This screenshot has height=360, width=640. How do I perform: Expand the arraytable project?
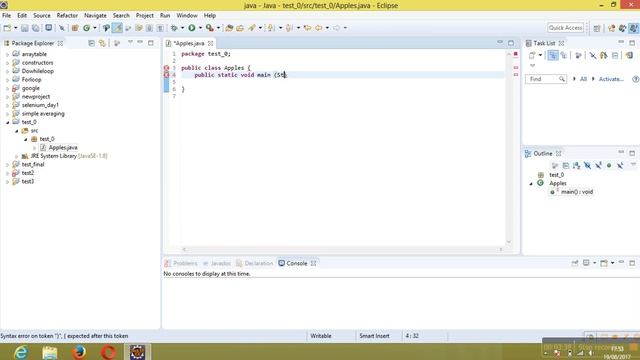7,54
